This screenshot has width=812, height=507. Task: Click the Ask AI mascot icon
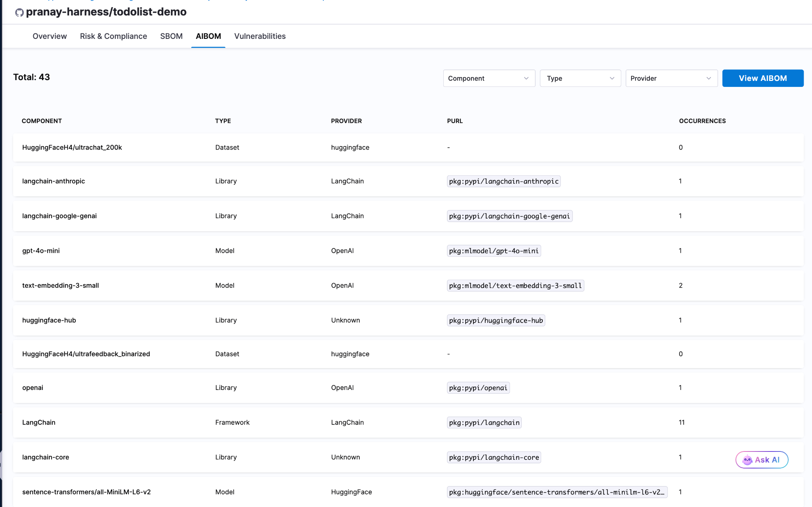tap(747, 460)
